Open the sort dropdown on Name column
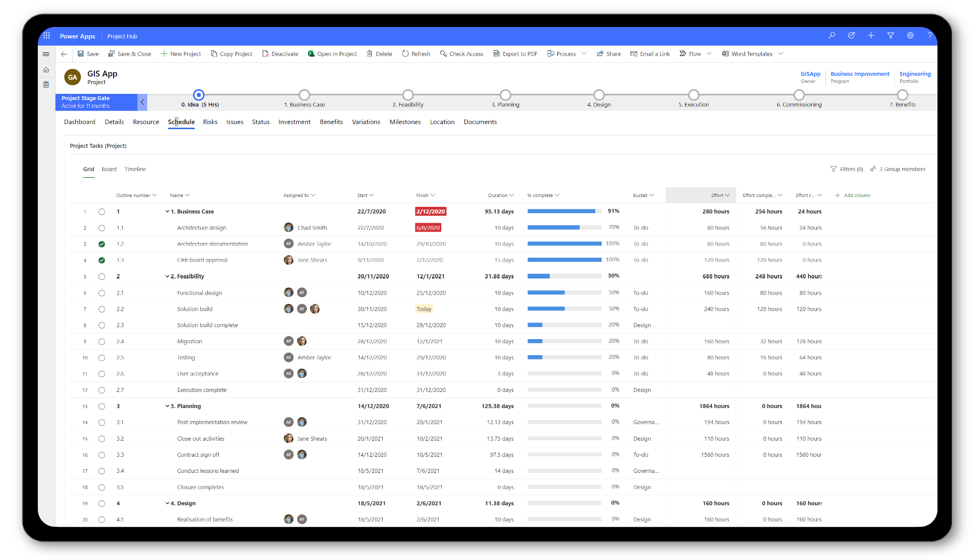This screenshot has height=560, width=980. coord(188,195)
